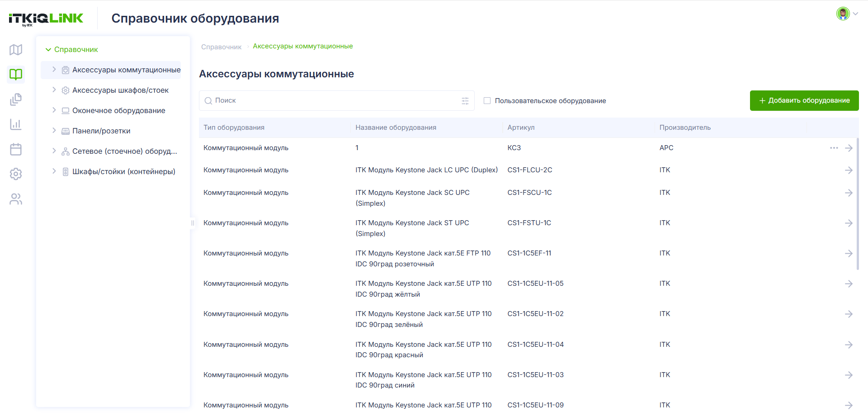This screenshot has height=416, width=868.
Task: Expand the Оконечное оборудование tree node
Action: coord(54,110)
